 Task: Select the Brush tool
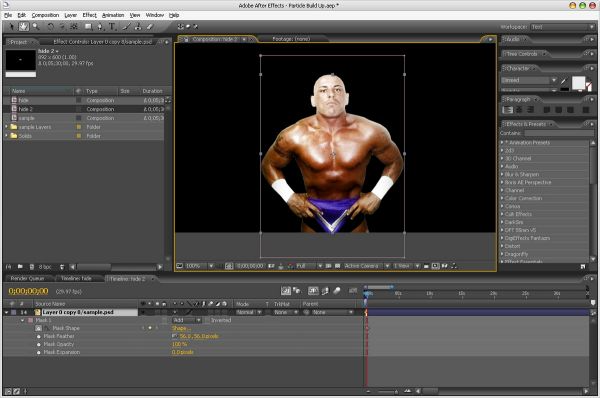[x=127, y=26]
